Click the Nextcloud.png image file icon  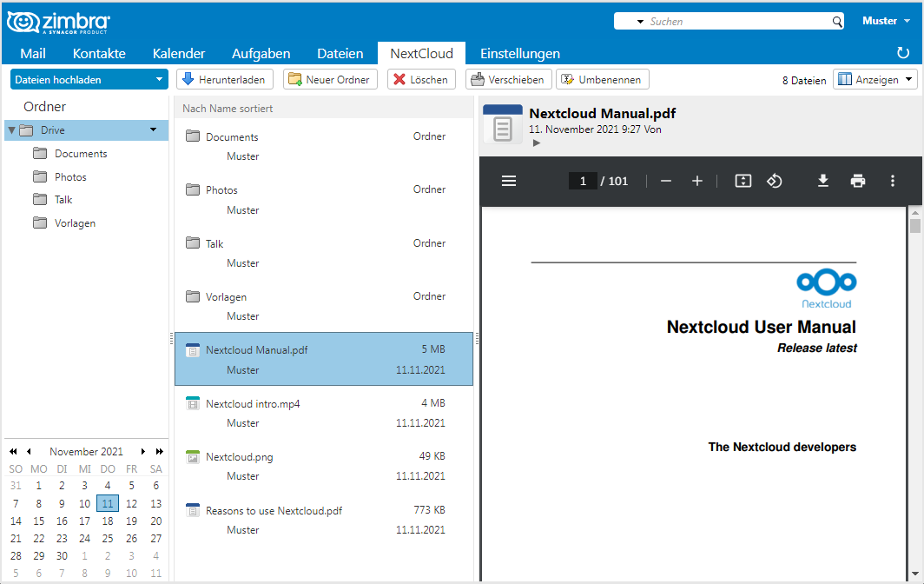(193, 456)
